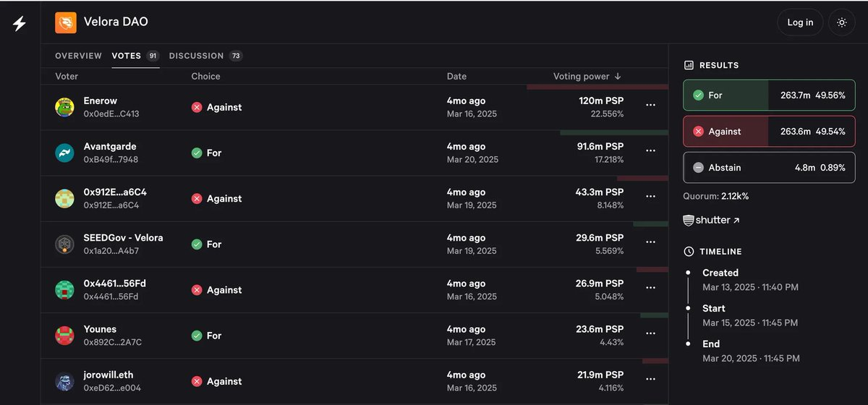The width and height of the screenshot is (868, 405).
Task: Switch to the Discussion tab
Action: (x=196, y=56)
